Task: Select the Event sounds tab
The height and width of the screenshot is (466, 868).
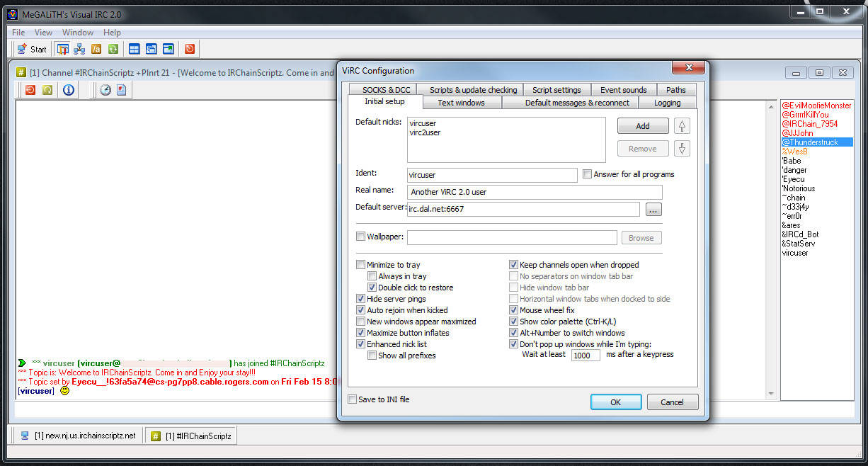Action: [623, 90]
